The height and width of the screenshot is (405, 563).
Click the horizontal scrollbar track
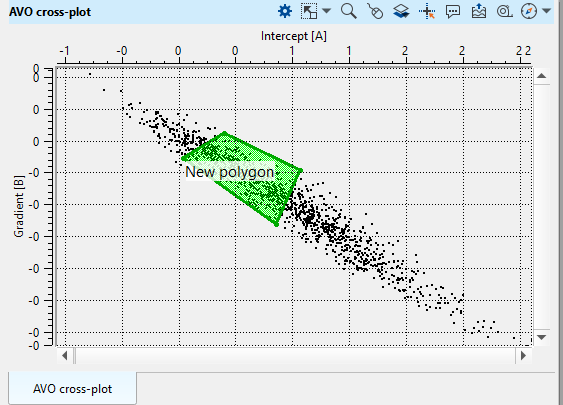click(x=295, y=356)
